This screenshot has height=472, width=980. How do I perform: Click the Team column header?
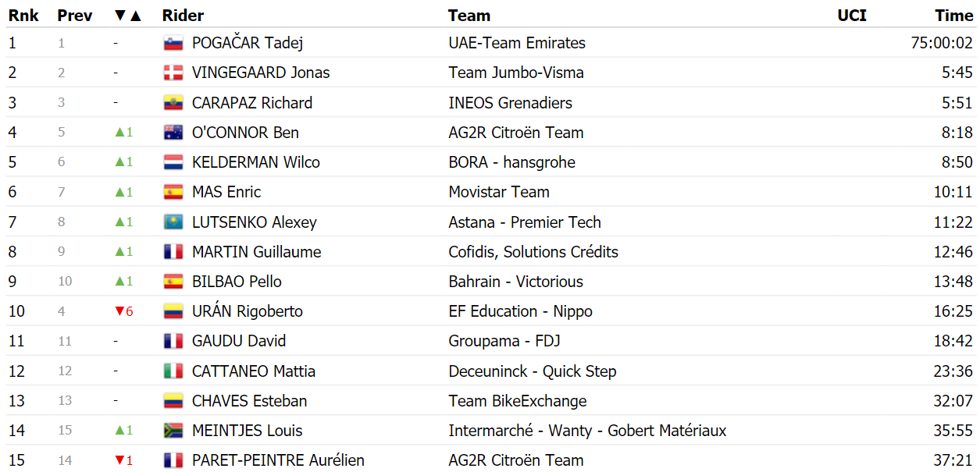pos(469,16)
